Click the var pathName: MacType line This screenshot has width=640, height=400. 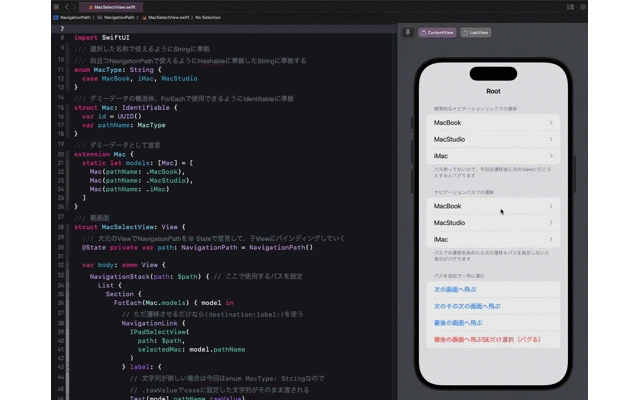[x=124, y=125]
